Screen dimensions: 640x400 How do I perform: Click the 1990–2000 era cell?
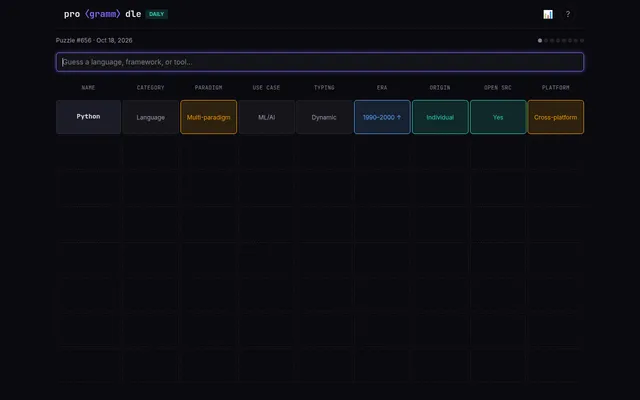click(382, 117)
